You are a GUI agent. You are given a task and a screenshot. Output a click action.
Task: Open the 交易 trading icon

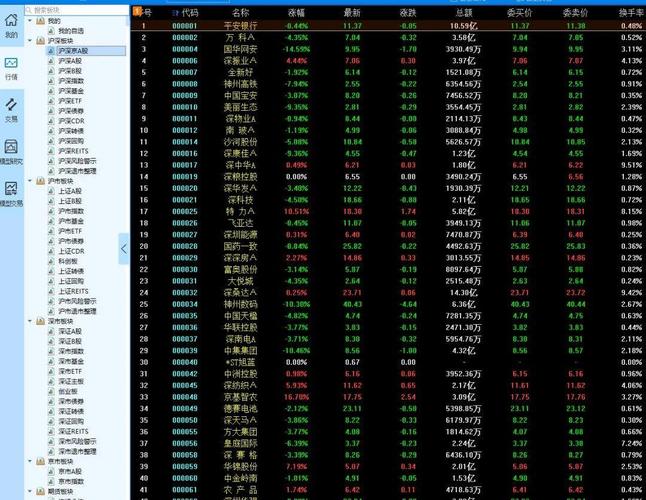(11, 105)
